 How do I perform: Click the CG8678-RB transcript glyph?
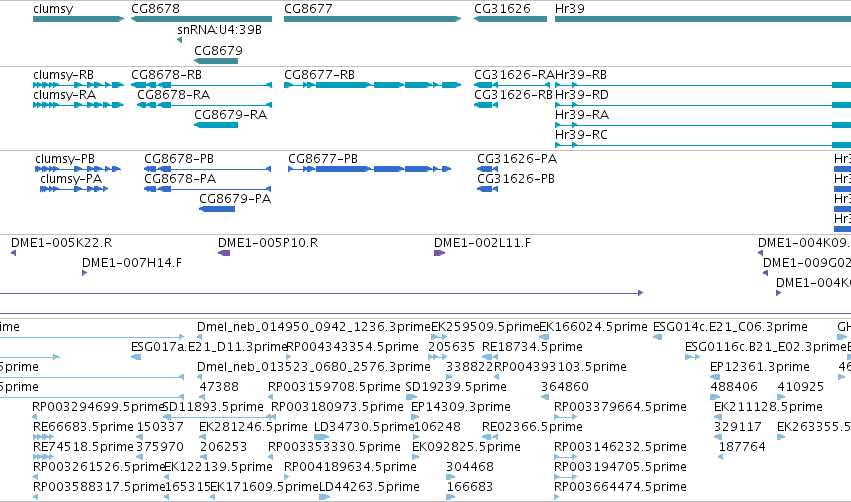coord(201,85)
